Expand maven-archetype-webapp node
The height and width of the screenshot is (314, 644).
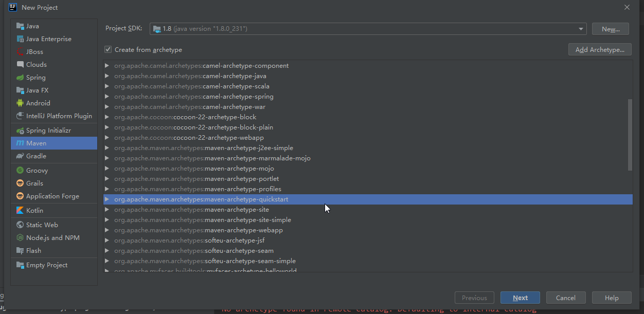107,230
